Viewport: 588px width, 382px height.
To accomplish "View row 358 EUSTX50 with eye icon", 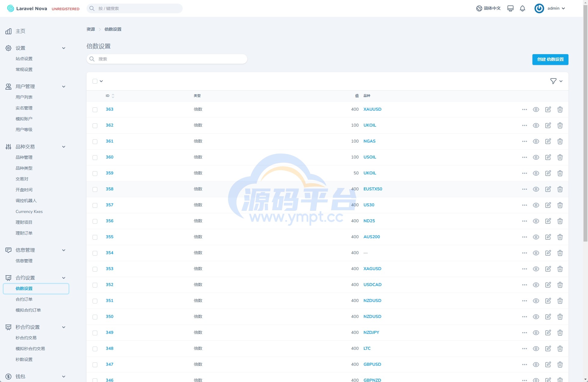I will (536, 189).
